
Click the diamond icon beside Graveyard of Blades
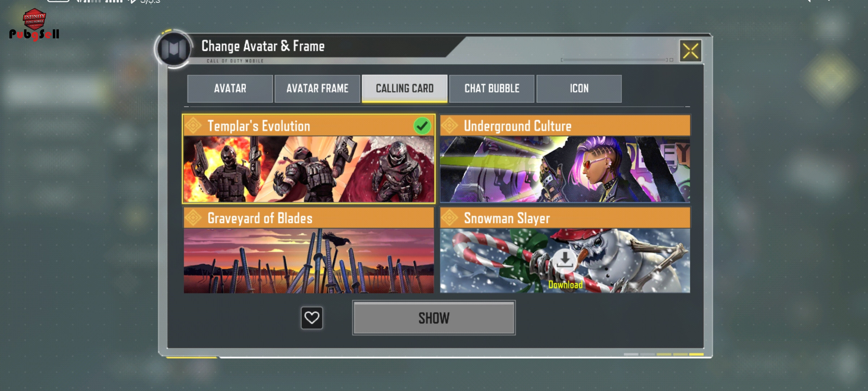(193, 218)
